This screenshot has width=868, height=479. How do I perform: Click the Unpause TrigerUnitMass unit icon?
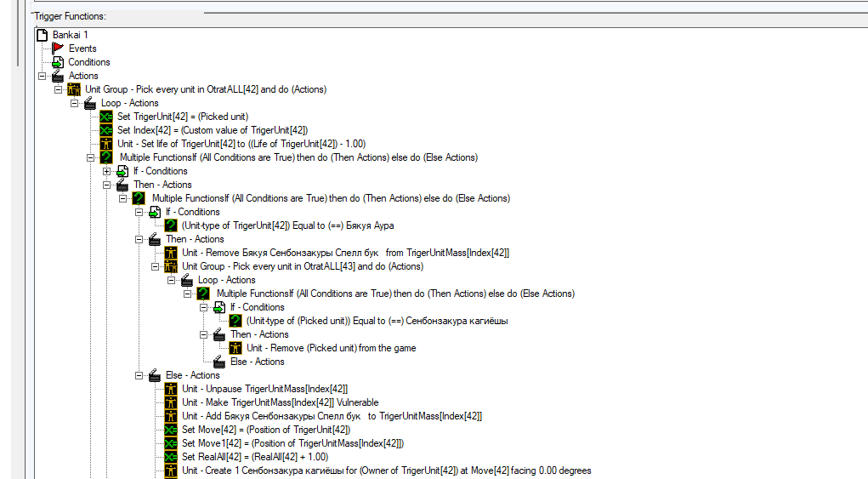pyautogui.click(x=171, y=390)
